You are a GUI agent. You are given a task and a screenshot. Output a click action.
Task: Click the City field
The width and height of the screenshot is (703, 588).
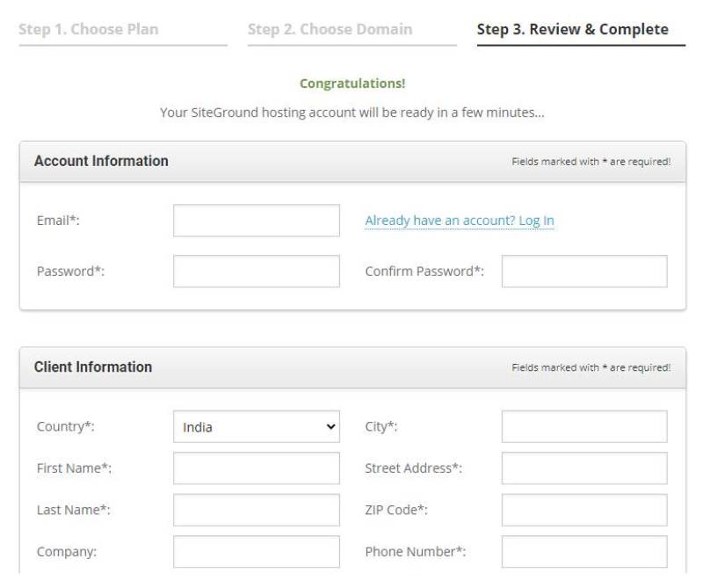(x=583, y=426)
